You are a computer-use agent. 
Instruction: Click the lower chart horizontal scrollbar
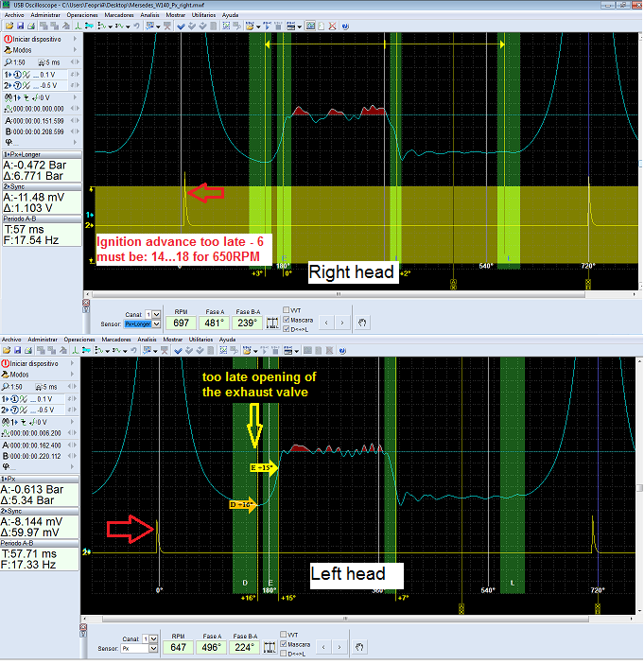345,619
